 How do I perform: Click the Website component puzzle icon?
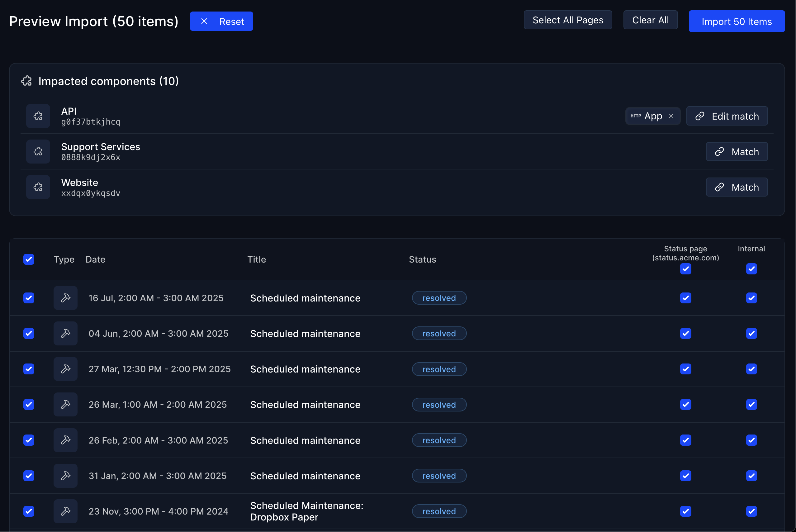38,187
